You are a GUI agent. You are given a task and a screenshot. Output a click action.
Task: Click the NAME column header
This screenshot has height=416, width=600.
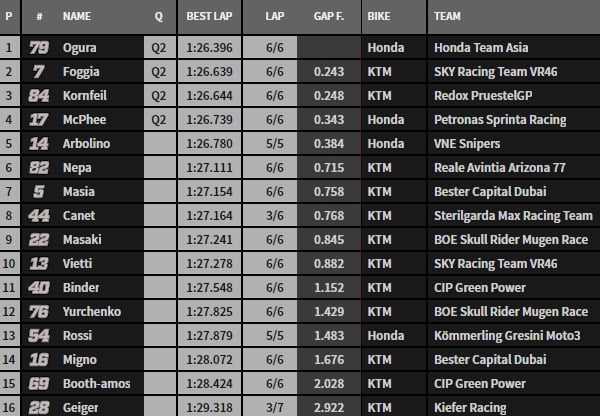click(x=77, y=18)
